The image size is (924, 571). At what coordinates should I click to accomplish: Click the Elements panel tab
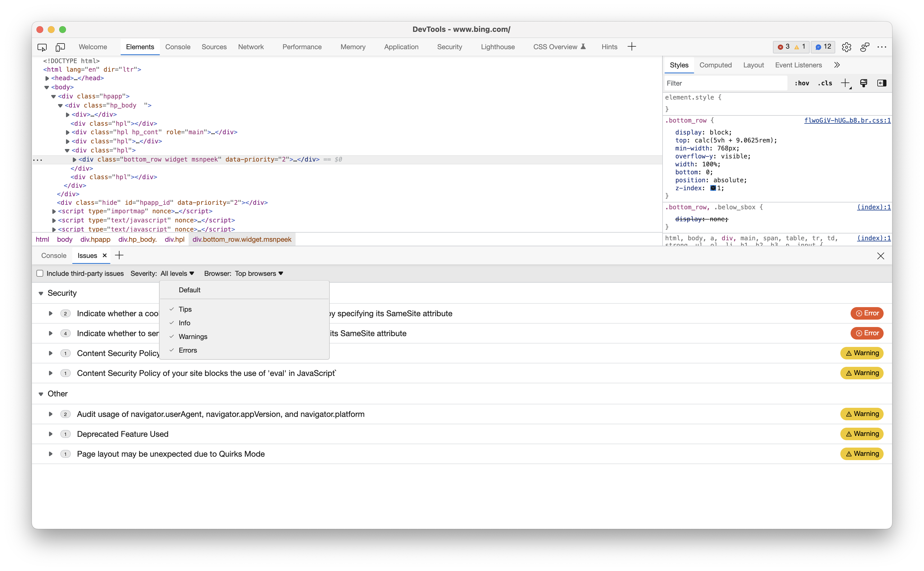point(140,47)
